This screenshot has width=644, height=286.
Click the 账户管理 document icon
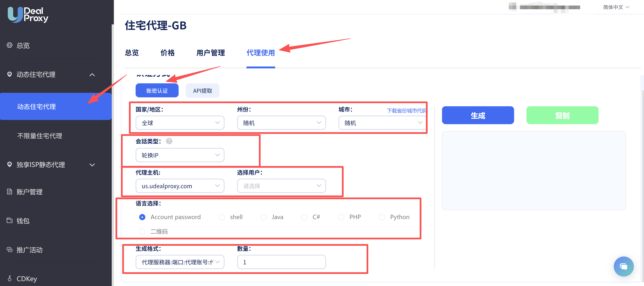(10, 192)
